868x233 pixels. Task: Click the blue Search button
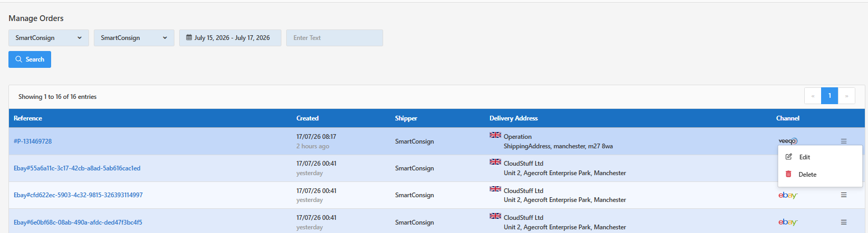point(30,59)
